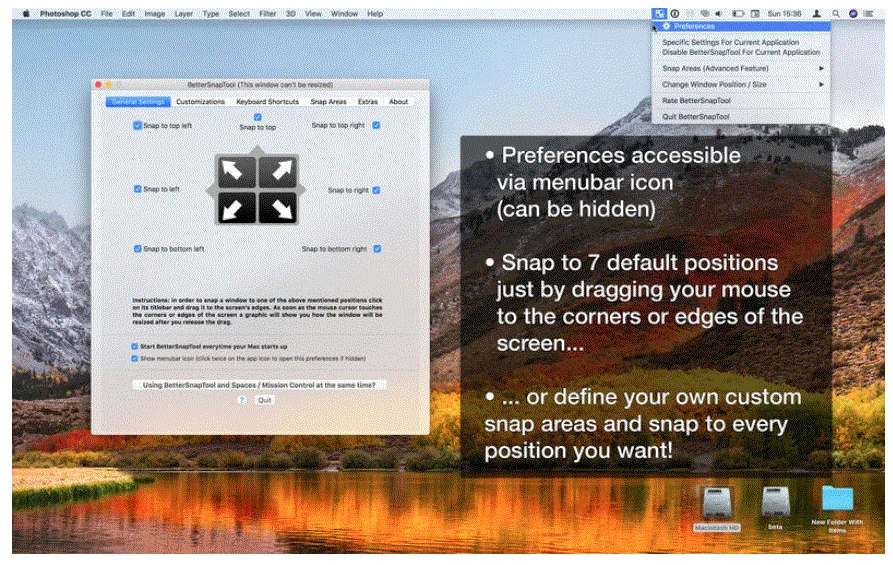Toggle the Snap to right checkbox

pyautogui.click(x=376, y=190)
